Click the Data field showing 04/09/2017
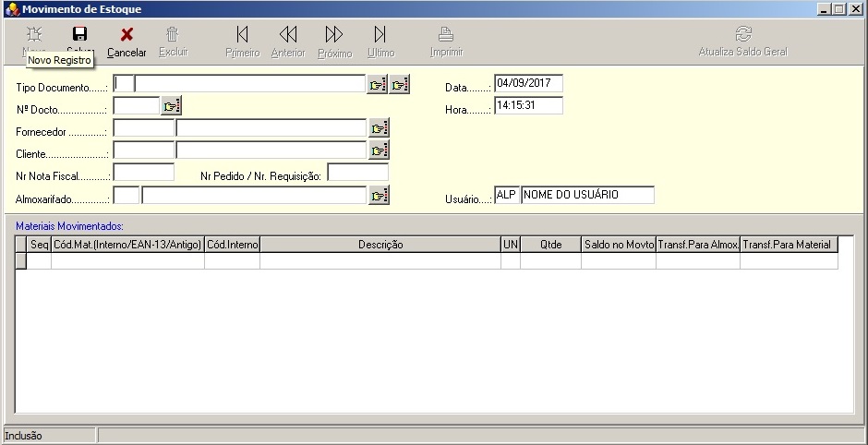Viewport: 868px width, 445px height. 528,84
